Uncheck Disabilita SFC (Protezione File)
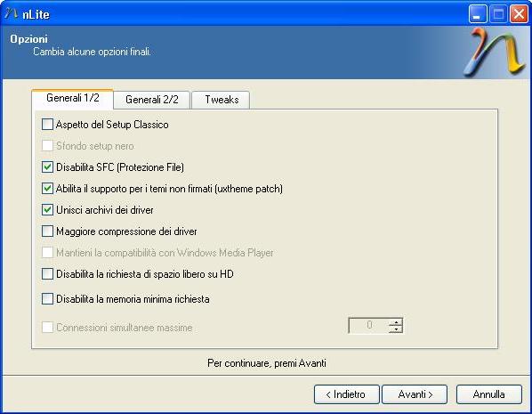The height and width of the screenshot is (414, 532). (47, 167)
